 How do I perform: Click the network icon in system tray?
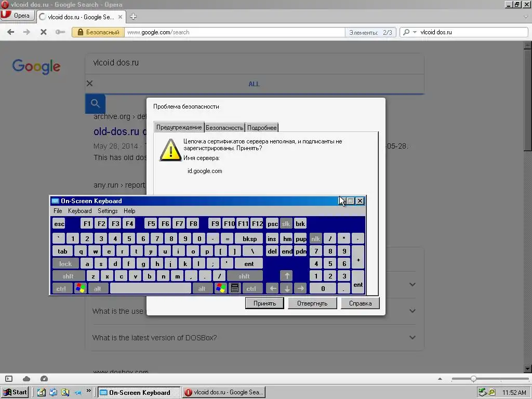coord(482,393)
